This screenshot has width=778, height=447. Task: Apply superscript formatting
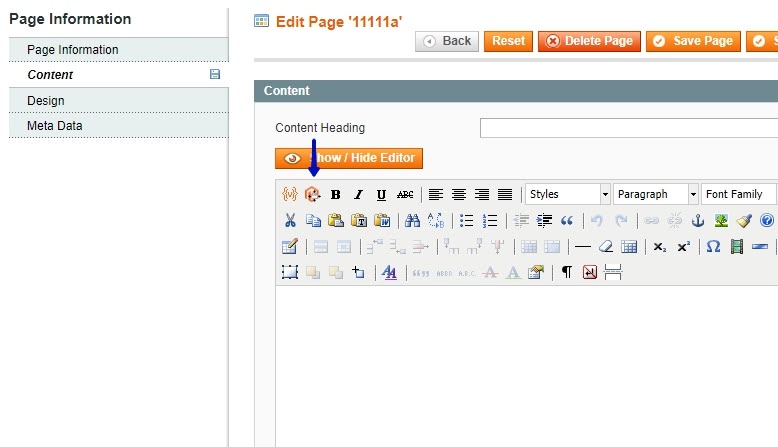coord(683,247)
